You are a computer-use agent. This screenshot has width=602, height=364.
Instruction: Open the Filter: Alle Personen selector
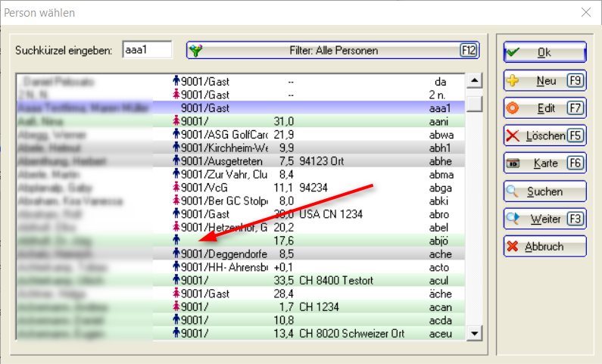click(333, 51)
